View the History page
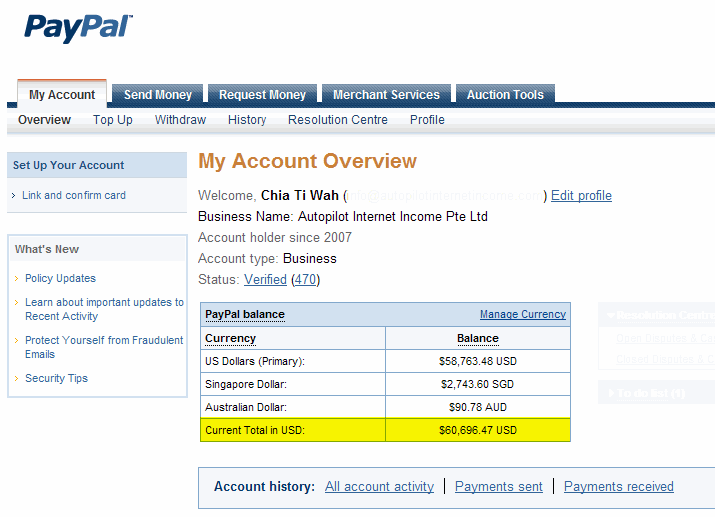715x517 pixels. [x=247, y=120]
